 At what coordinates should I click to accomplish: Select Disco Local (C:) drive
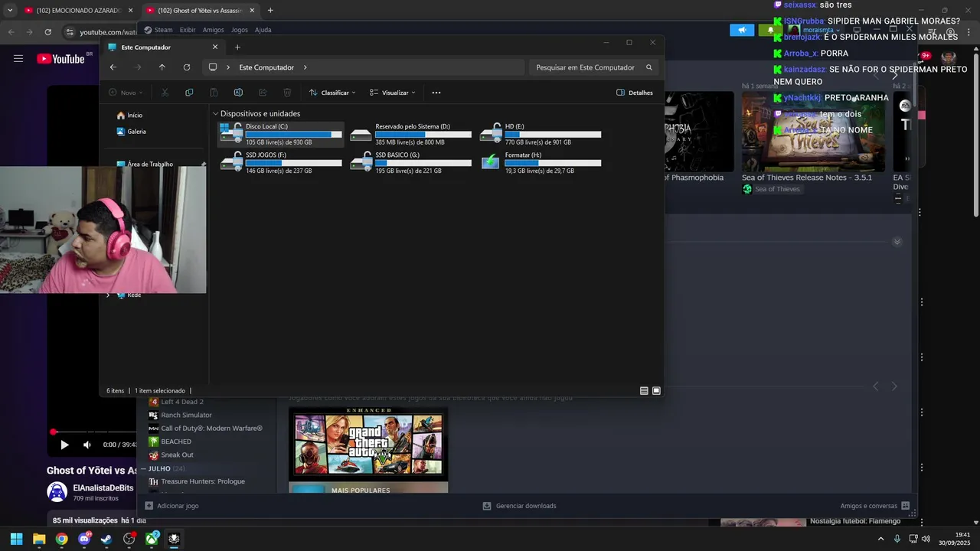point(281,134)
